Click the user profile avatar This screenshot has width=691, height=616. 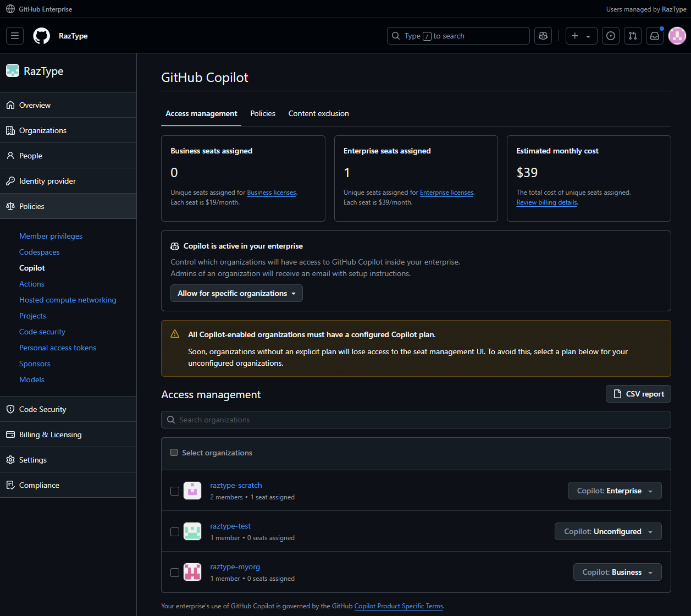[677, 36]
